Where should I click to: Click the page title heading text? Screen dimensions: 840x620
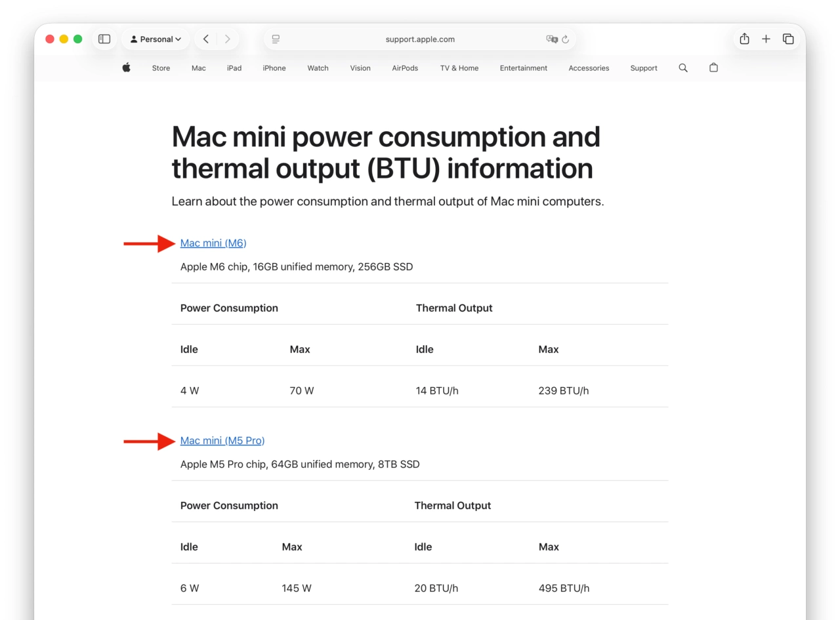(386, 152)
